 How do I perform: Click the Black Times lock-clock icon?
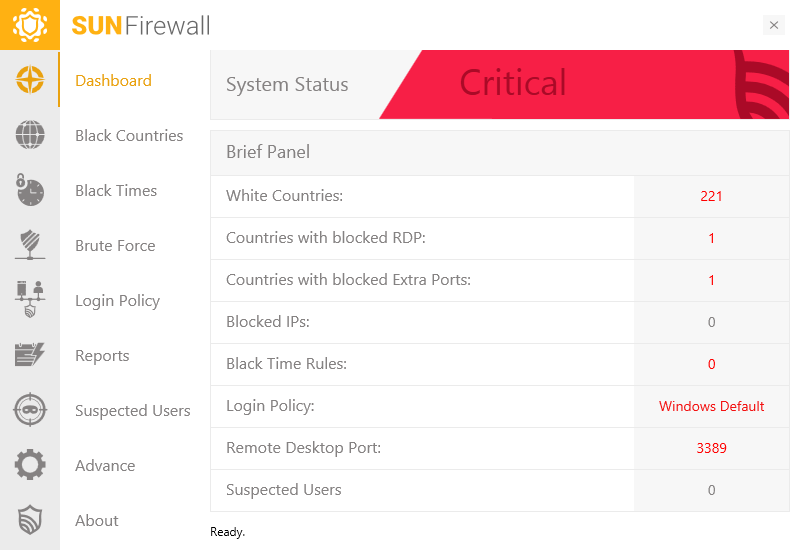pyautogui.click(x=30, y=190)
